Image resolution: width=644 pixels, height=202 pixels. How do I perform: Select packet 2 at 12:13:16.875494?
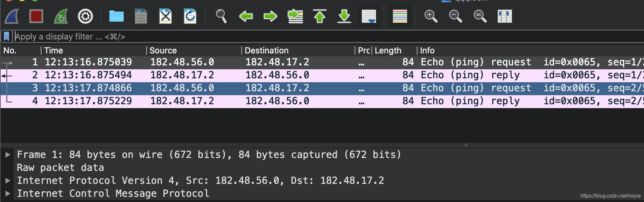point(322,75)
